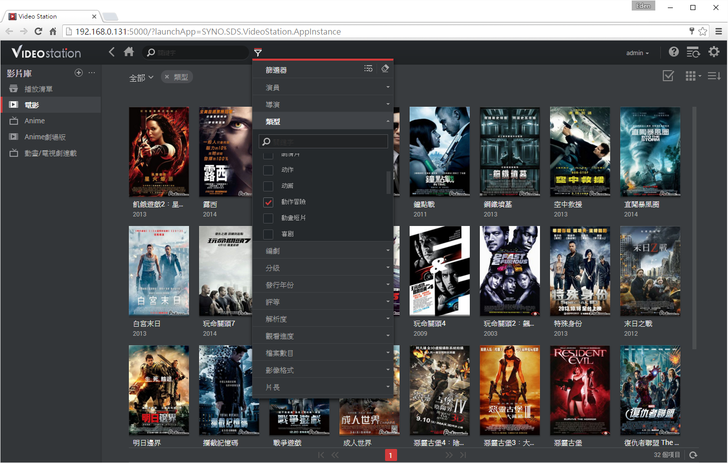Click the eraser icon to clear filters
This screenshot has width=728, height=463.
click(x=385, y=69)
